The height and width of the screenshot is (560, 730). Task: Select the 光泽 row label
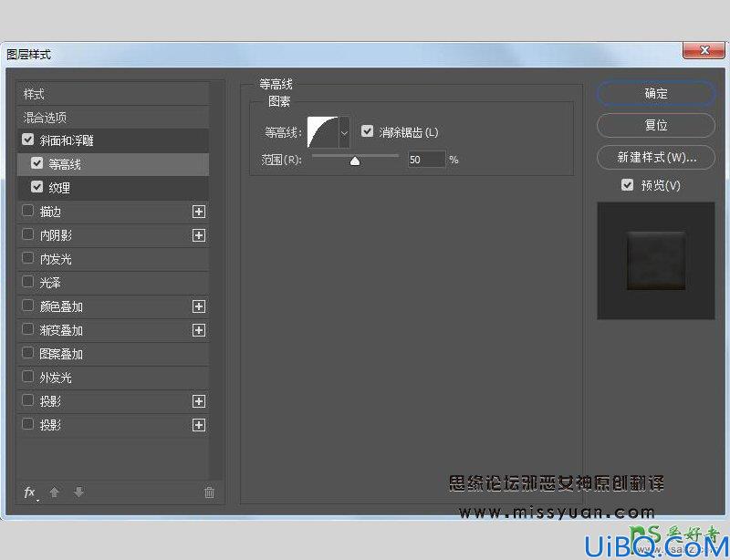point(50,283)
